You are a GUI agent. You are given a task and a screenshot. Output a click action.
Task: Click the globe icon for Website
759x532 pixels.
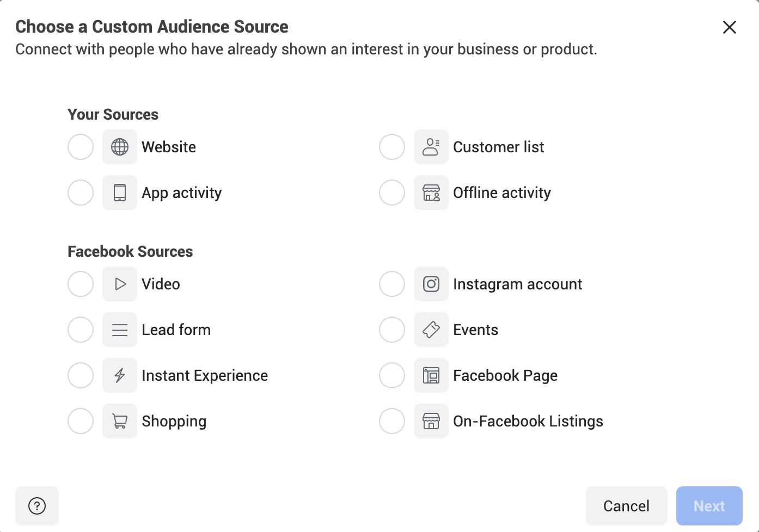[x=120, y=147]
